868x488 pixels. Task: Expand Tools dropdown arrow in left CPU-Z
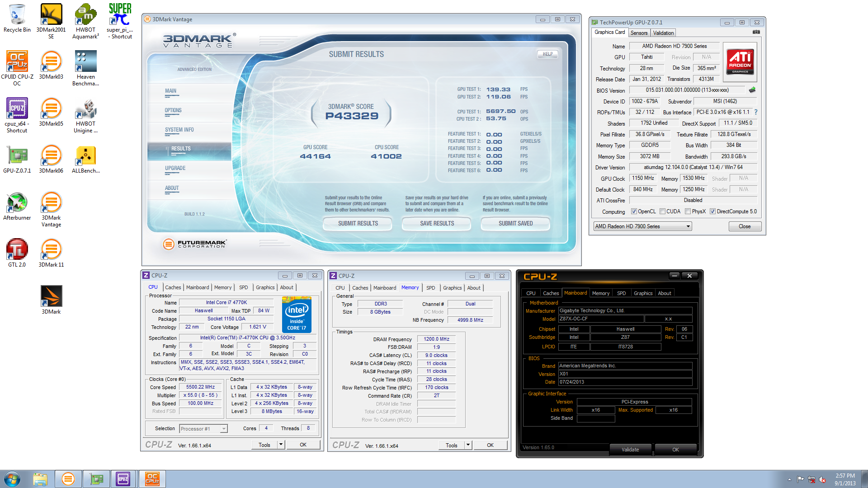pos(281,445)
